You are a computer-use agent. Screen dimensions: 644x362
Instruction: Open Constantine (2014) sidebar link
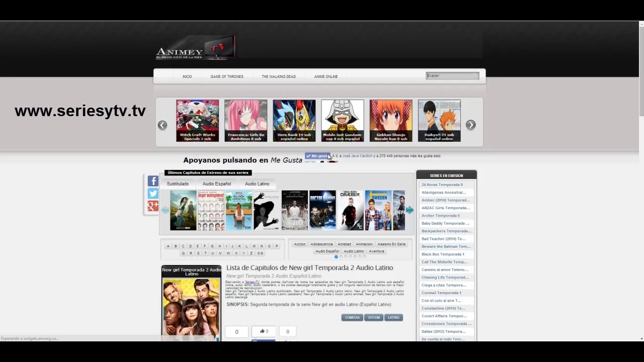pyautogui.click(x=443, y=308)
